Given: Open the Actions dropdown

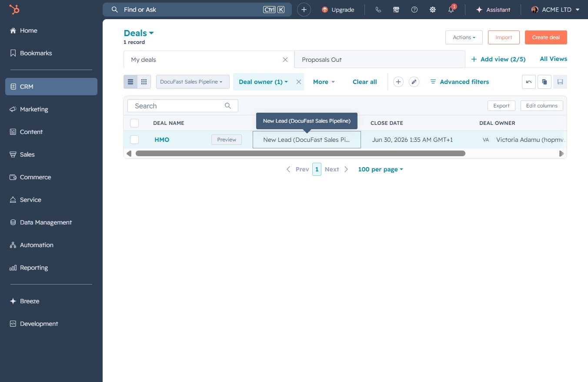Looking at the screenshot, I should (x=464, y=37).
